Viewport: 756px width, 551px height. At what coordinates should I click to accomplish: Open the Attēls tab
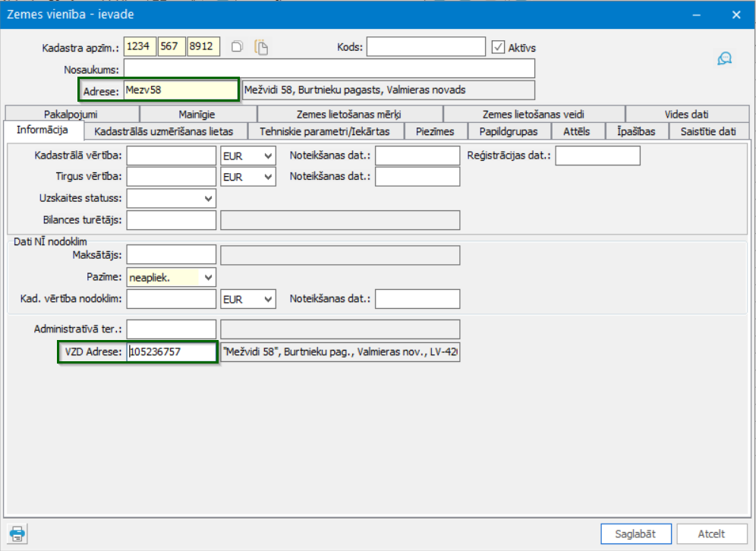[x=577, y=131]
